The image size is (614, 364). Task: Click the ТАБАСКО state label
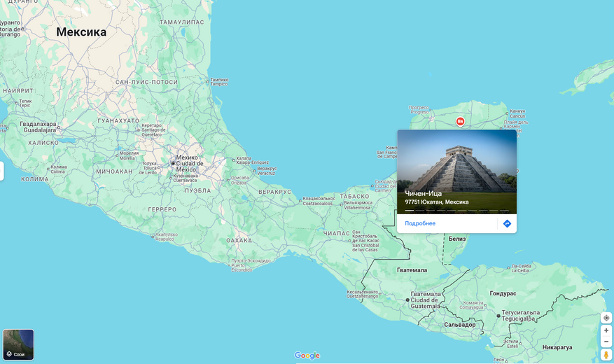[x=354, y=197]
